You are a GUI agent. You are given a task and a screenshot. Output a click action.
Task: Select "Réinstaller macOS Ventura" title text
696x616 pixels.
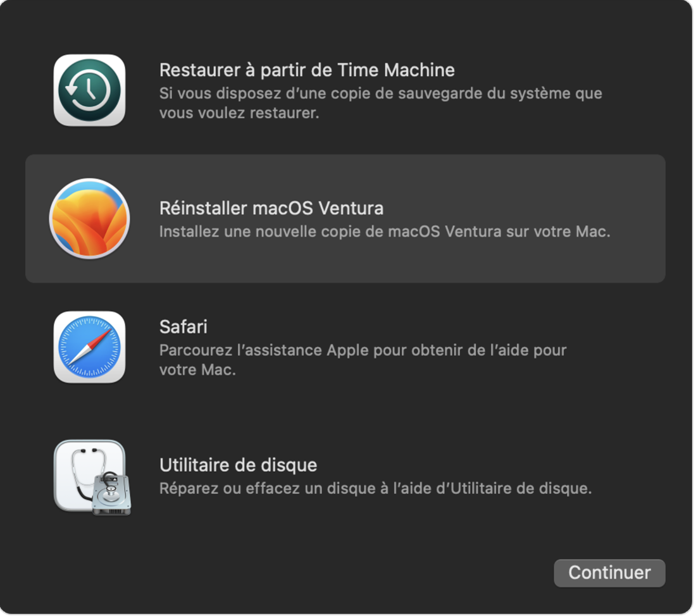point(271,208)
